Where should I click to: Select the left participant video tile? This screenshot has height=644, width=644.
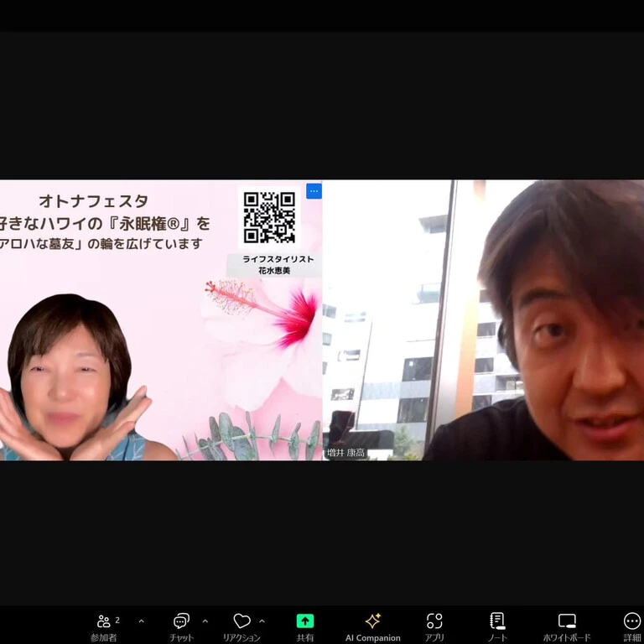(x=161, y=320)
